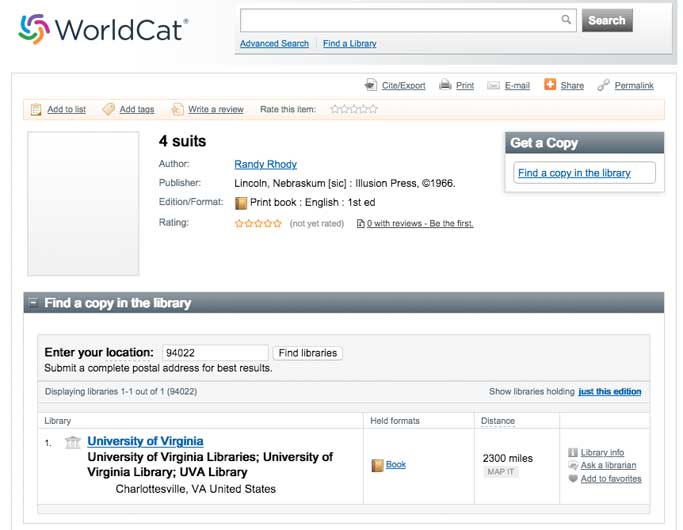
Task: Click the 'Get a Copy' panel header
Action: click(585, 143)
